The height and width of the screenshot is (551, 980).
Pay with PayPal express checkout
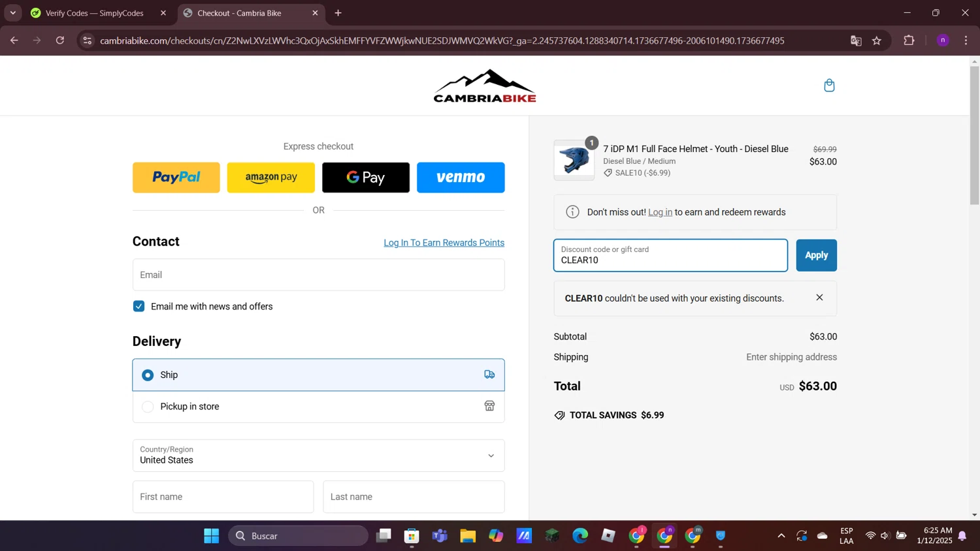click(x=176, y=178)
